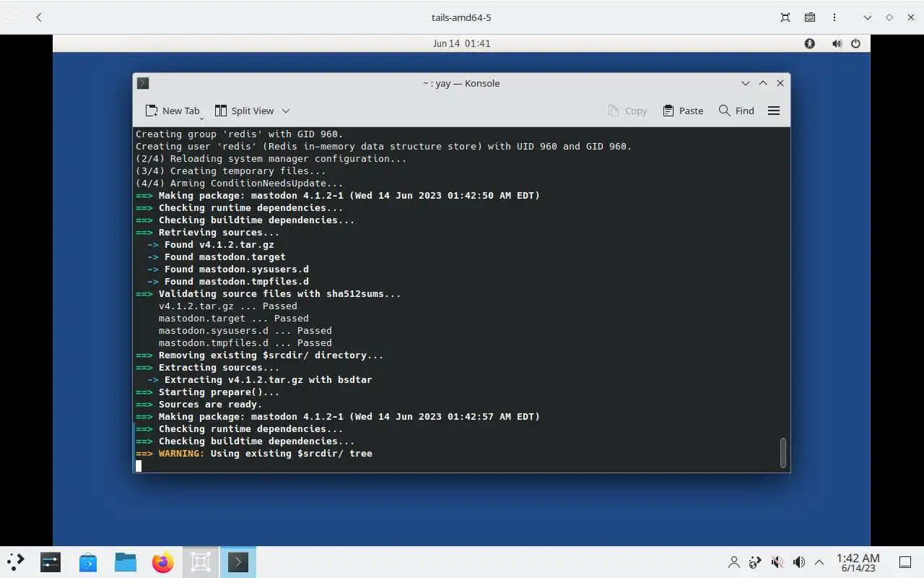Open accessibility menu in the top panel
This screenshot has width=924, height=578.
[810, 43]
